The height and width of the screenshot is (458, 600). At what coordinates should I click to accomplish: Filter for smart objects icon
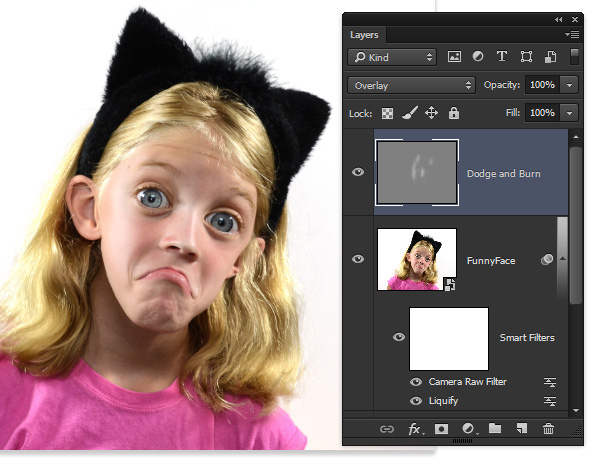tap(550, 57)
